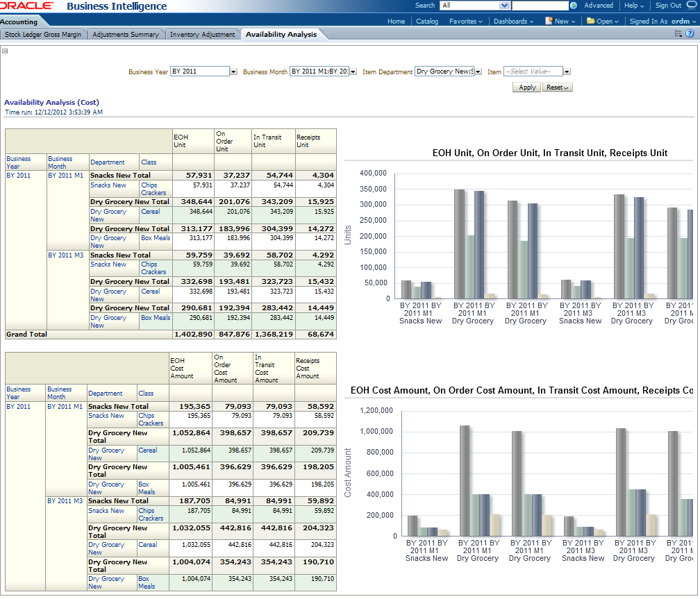
Task: Switch to the Inventory Adjustment tab
Action: click(202, 34)
